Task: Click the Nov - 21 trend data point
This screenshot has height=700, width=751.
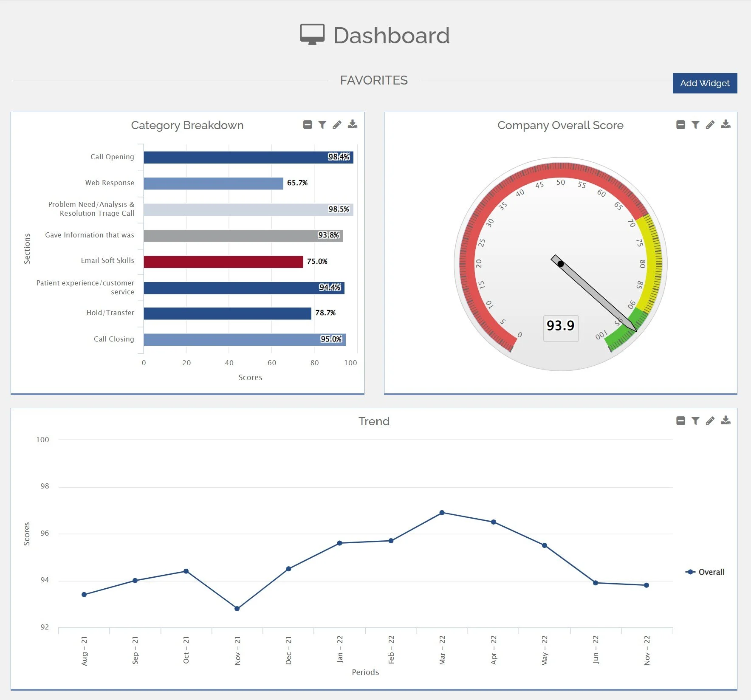Action: [237, 608]
